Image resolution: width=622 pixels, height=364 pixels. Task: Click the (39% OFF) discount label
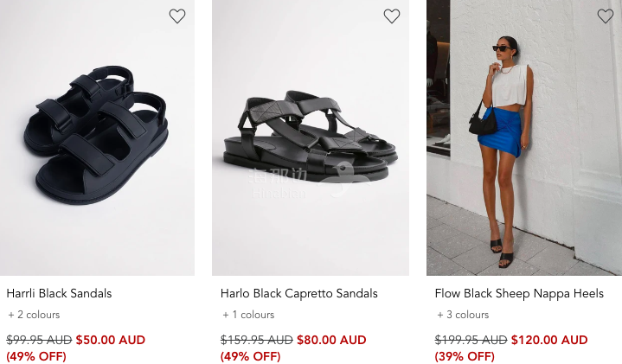[465, 356]
